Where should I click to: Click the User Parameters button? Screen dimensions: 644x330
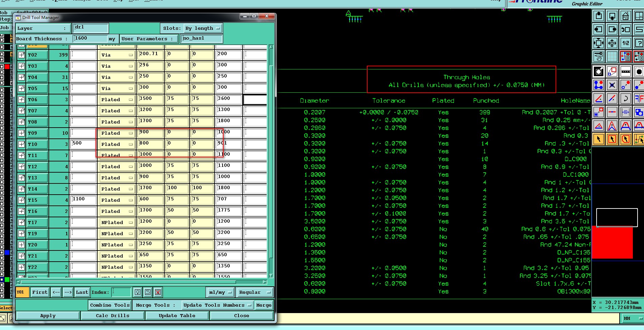tap(149, 39)
